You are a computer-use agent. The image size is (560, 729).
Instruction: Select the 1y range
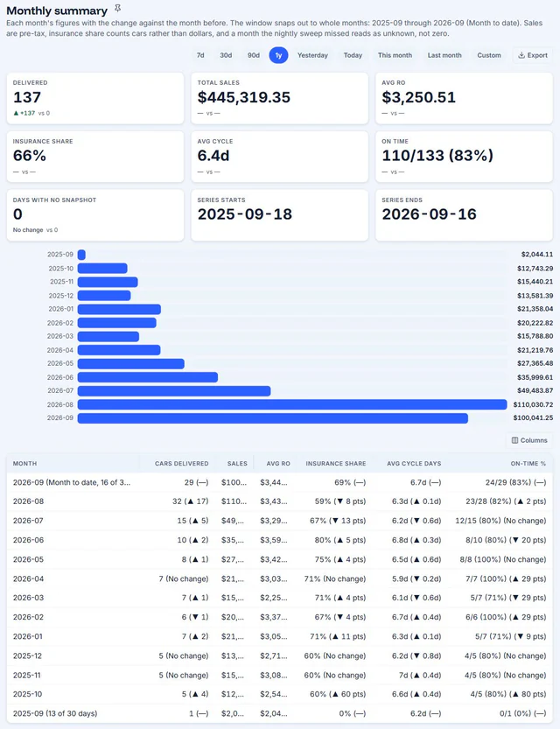pyautogui.click(x=278, y=55)
